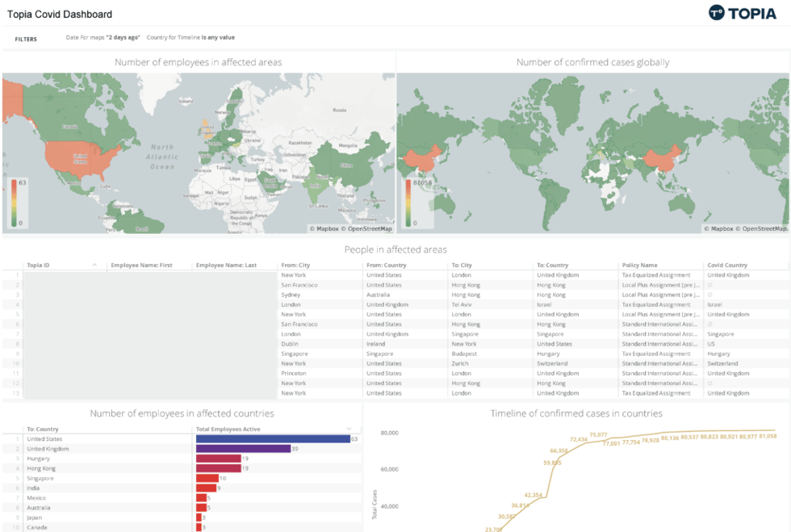Select table row 4 Tel Aviv cell
This screenshot has height=532, width=791.
[x=463, y=304]
